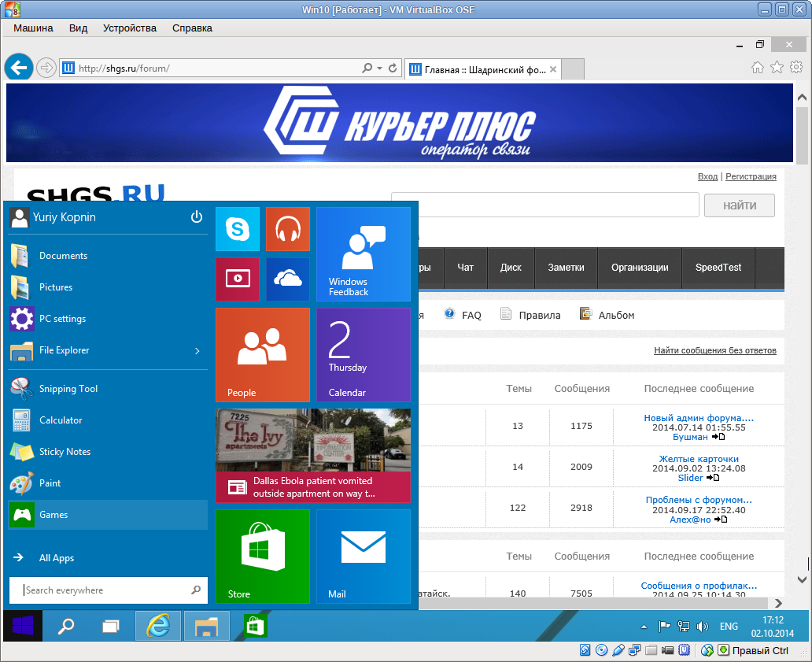Open Store from the taskbar
812x662 pixels.
point(255,627)
